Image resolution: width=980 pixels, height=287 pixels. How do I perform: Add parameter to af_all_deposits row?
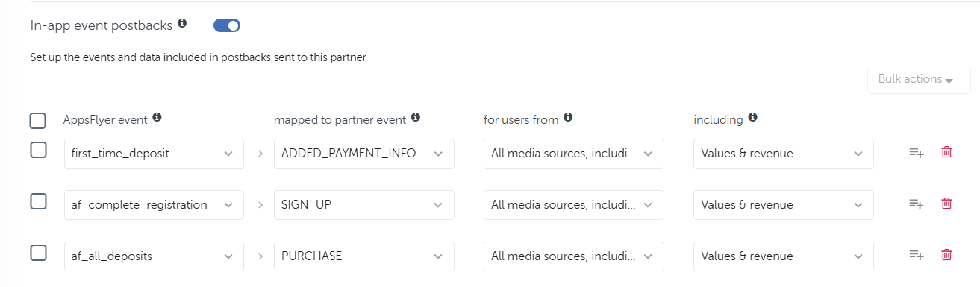[x=917, y=256]
